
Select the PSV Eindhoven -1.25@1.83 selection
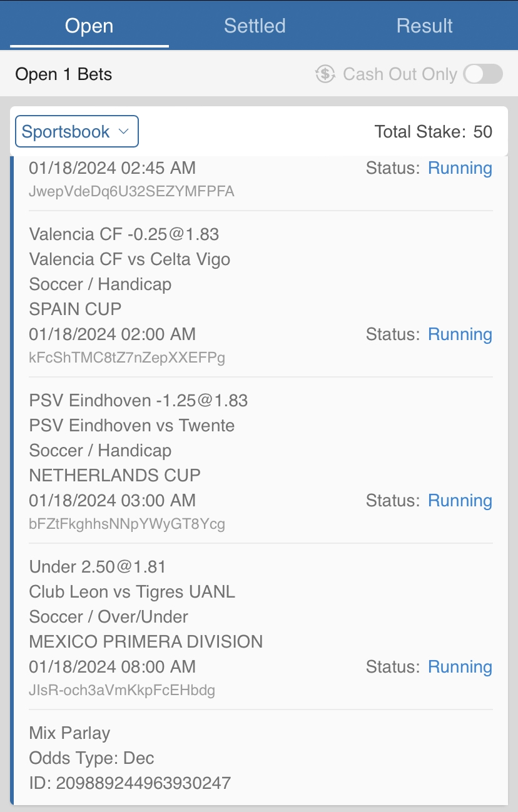[x=138, y=401]
